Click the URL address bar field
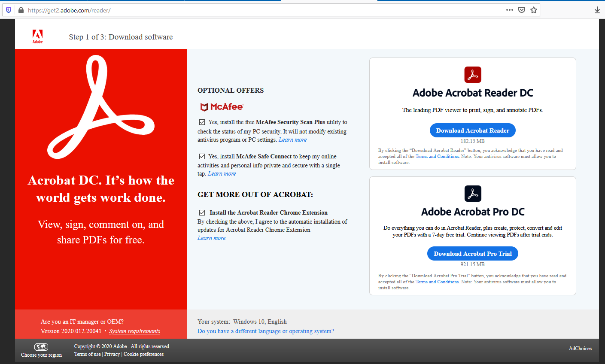The width and height of the screenshot is (605, 364). [258, 10]
